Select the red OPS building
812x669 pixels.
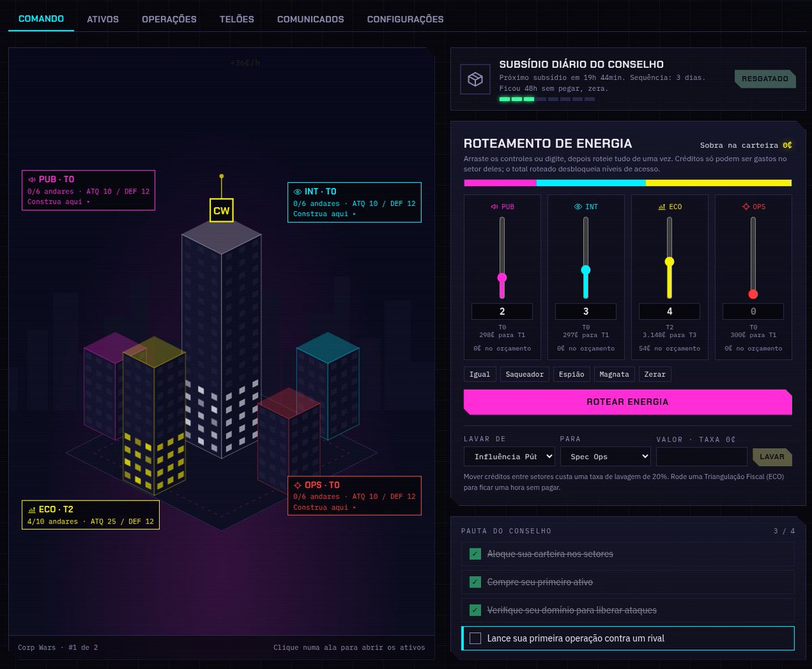[288, 437]
